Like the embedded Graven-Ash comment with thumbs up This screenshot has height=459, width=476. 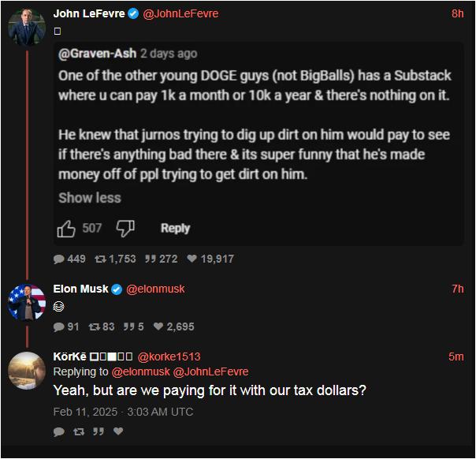click(67, 228)
